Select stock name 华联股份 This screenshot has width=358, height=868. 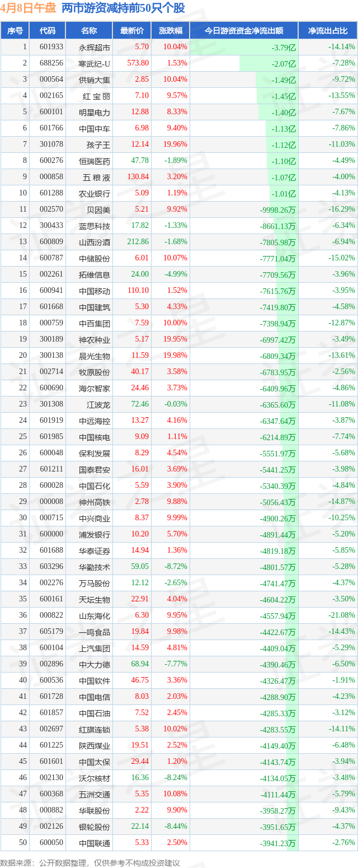pyautogui.click(x=95, y=811)
